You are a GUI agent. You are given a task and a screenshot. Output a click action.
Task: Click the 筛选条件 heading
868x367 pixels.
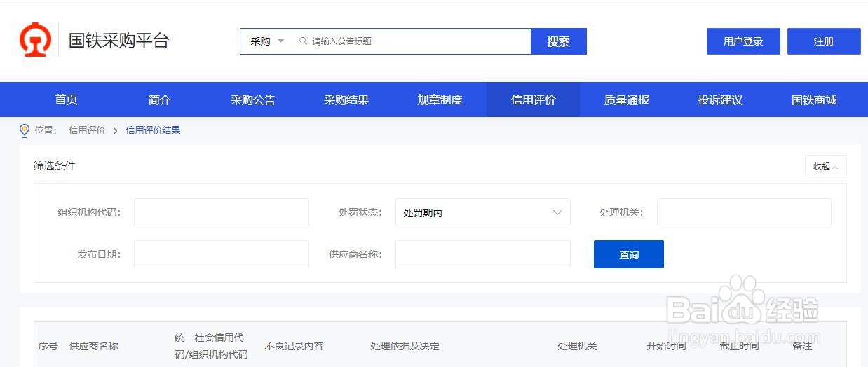55,166
